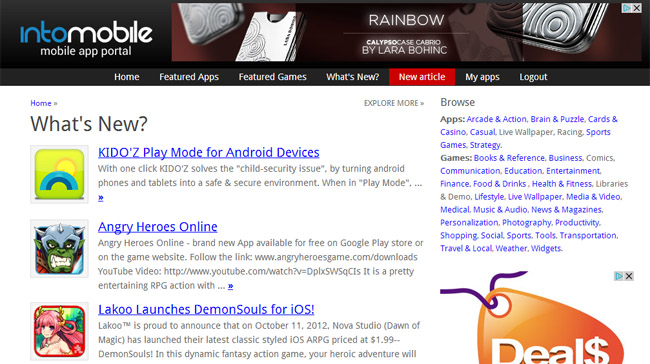Click the red New article tab

coord(422,77)
